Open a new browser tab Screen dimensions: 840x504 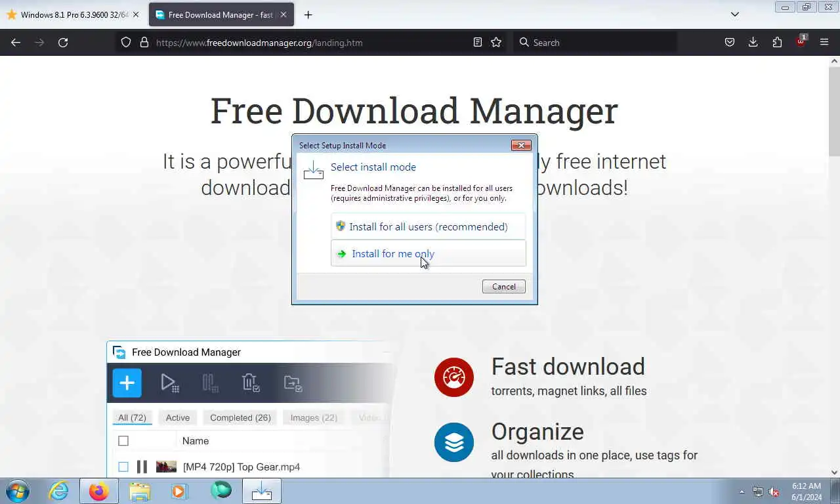click(308, 14)
